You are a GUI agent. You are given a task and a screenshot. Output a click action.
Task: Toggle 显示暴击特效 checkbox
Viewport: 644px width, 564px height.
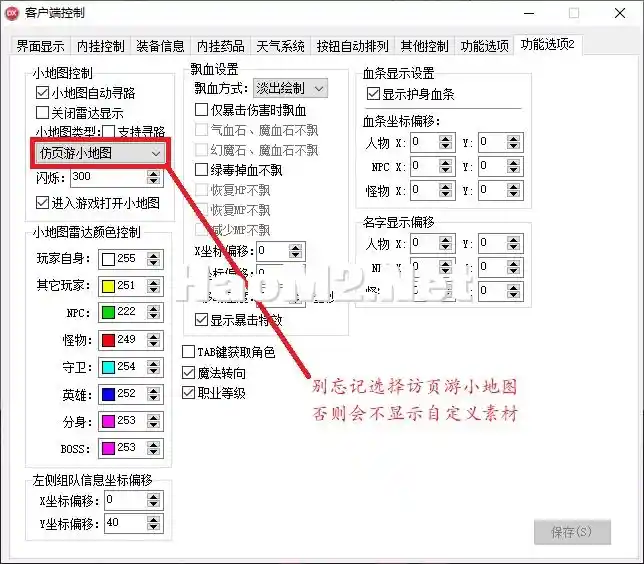click(x=201, y=320)
